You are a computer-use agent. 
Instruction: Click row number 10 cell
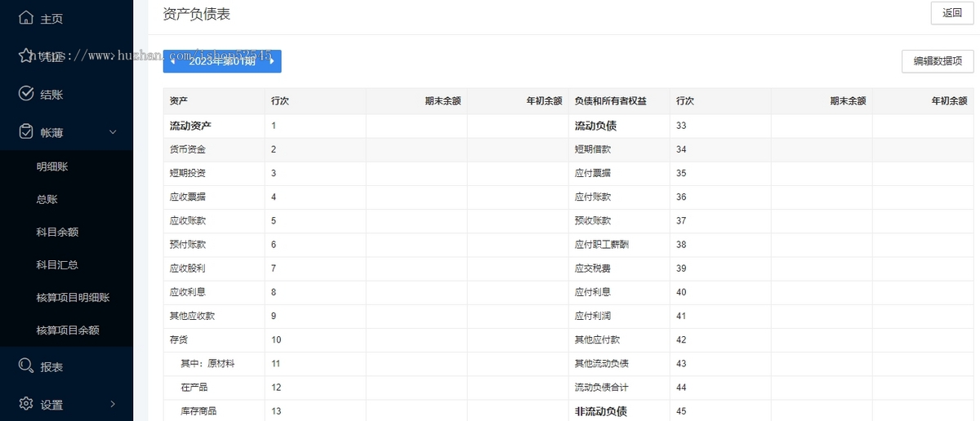(315, 339)
